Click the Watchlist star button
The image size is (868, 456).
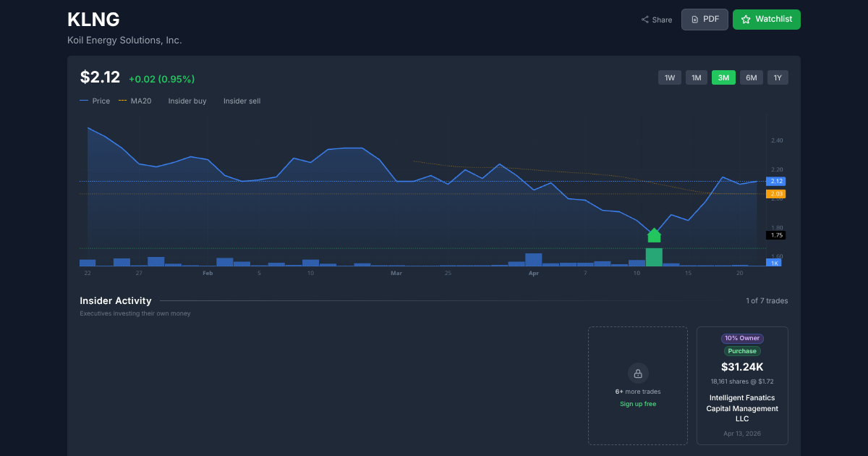click(x=766, y=20)
